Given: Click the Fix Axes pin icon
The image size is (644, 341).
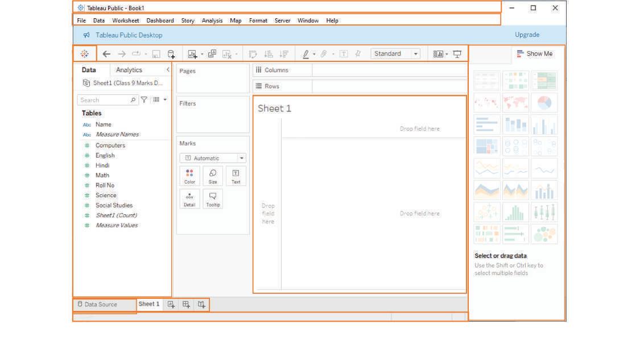Looking at the screenshot, I should (x=358, y=54).
